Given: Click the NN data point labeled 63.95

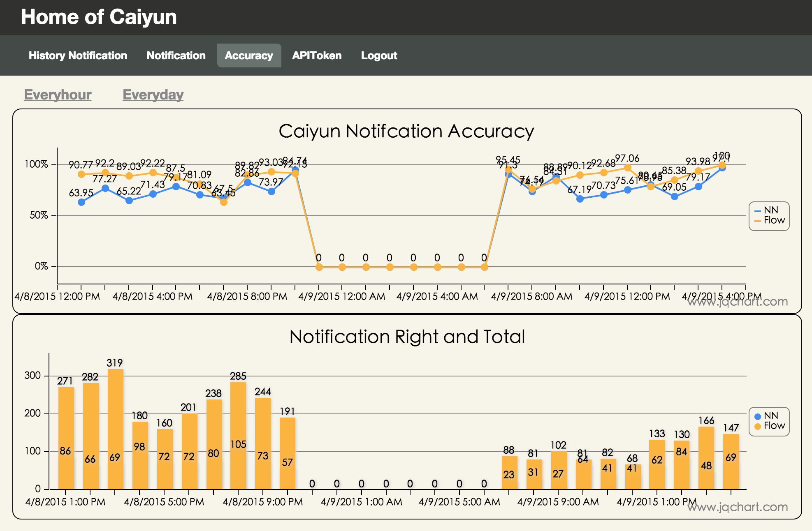Looking at the screenshot, I should click(x=81, y=202).
